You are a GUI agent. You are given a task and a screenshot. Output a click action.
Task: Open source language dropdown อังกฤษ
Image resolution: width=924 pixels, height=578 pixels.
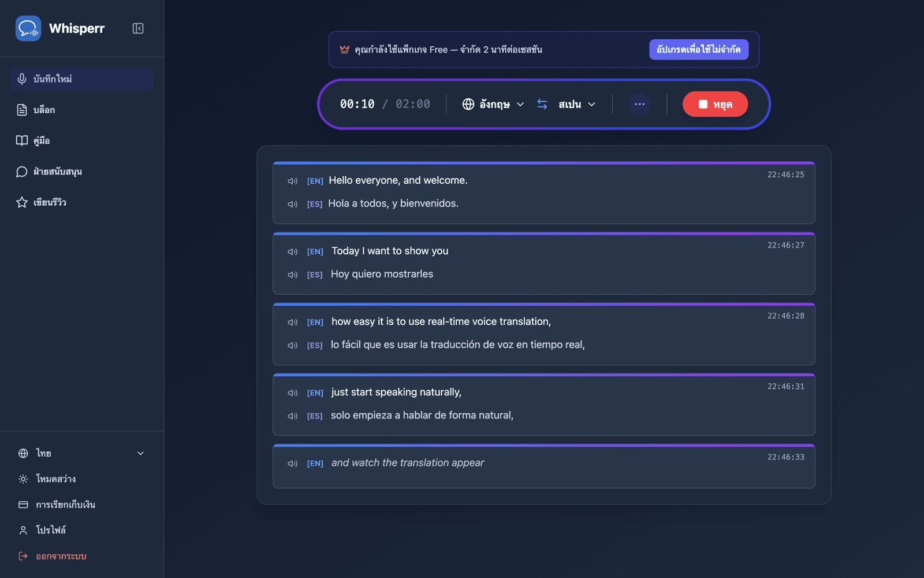pos(494,104)
